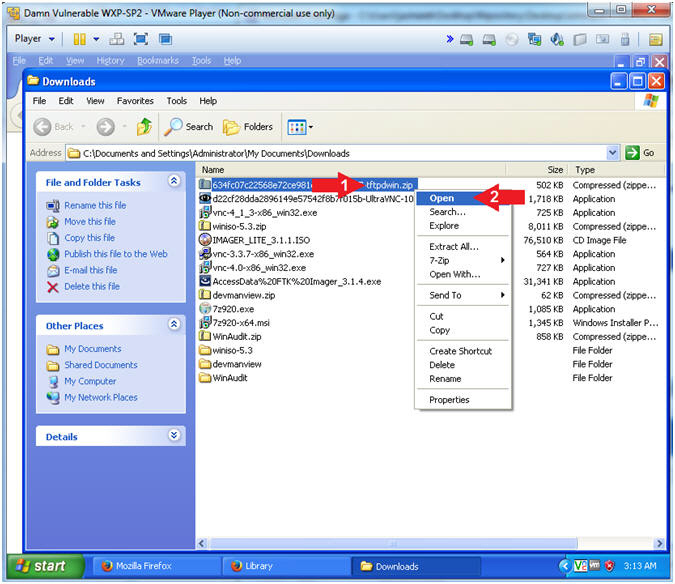This screenshot has height=584, width=675.
Task: Open the File menu in Downloads window
Action: tap(39, 101)
